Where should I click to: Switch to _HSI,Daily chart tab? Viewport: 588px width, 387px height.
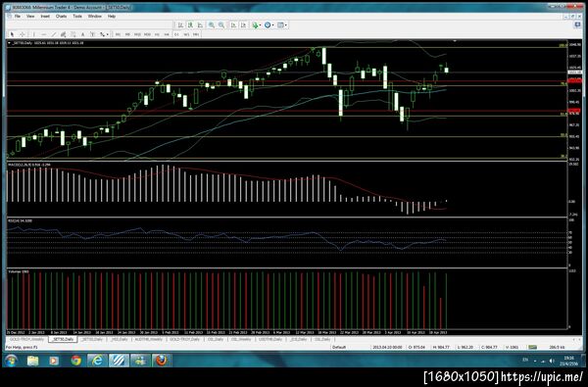(119, 339)
